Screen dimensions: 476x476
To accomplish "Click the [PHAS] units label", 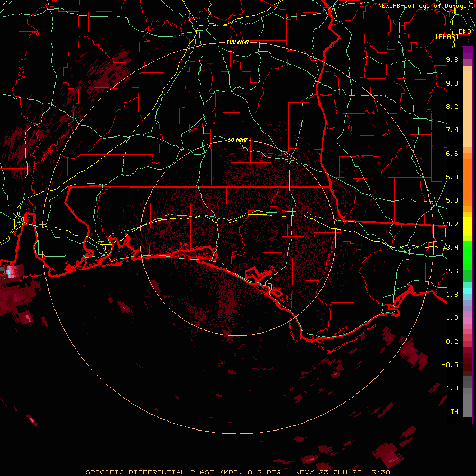I will 447,36.
